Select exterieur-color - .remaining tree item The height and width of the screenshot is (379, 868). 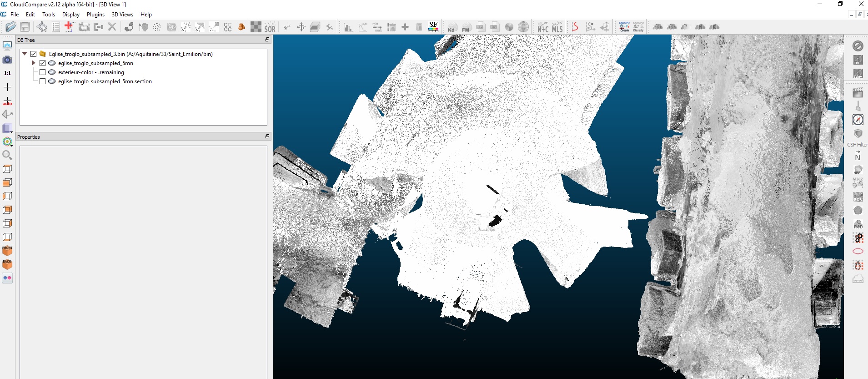[91, 72]
